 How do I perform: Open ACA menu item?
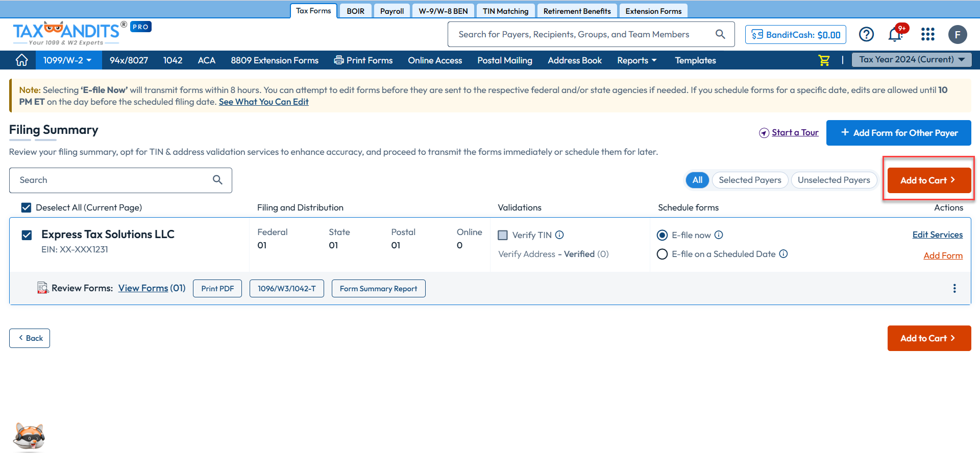coord(206,60)
